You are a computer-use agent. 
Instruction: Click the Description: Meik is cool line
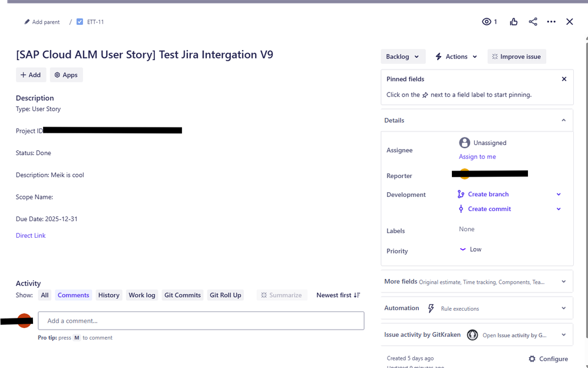(x=50, y=175)
